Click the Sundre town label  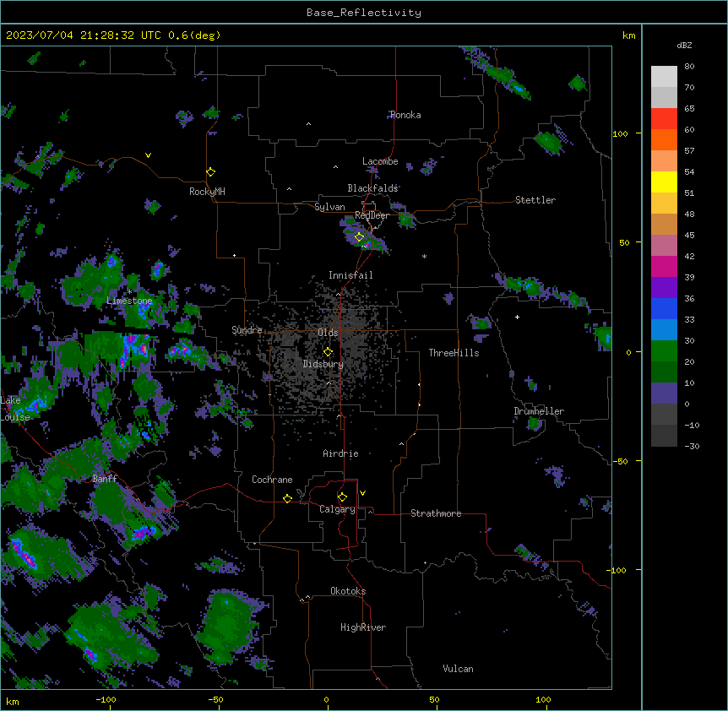tap(247, 330)
